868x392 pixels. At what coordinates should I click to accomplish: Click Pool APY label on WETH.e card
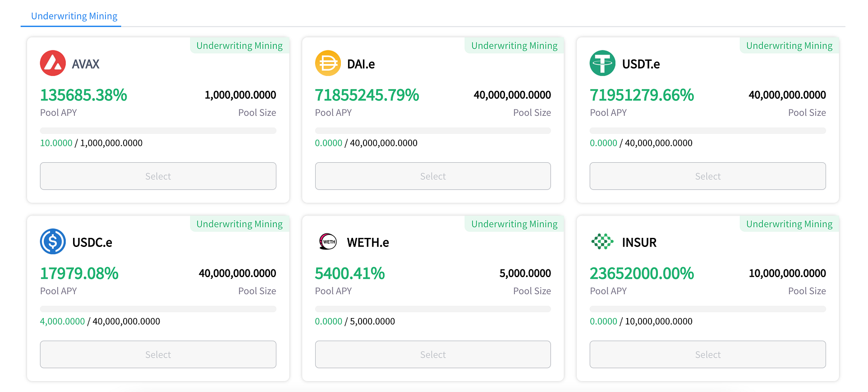tap(333, 291)
